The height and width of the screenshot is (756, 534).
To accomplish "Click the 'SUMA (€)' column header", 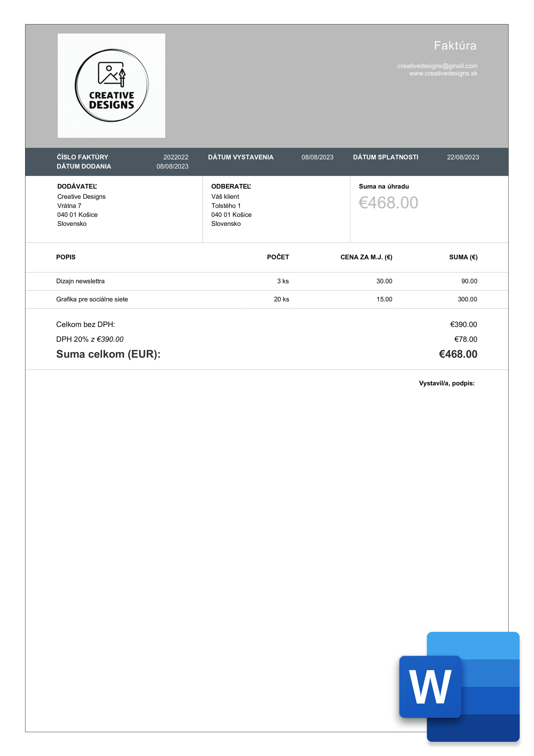I will (x=463, y=257).
